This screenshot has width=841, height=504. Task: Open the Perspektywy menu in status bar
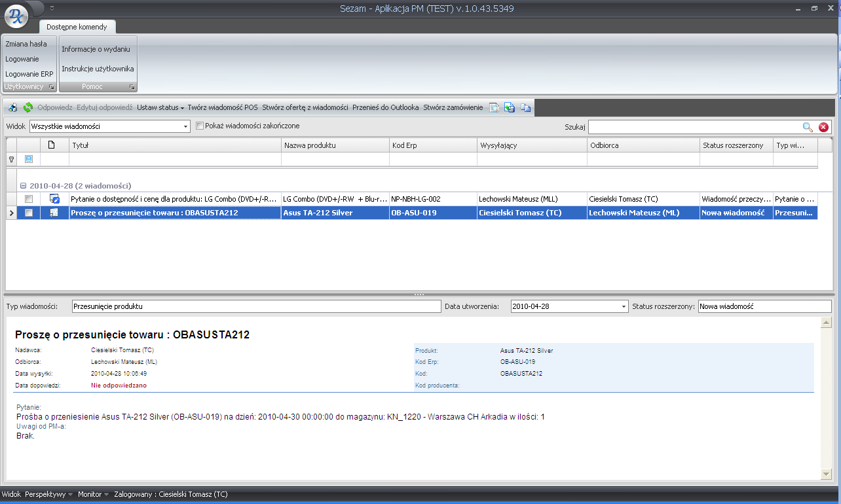click(x=49, y=494)
